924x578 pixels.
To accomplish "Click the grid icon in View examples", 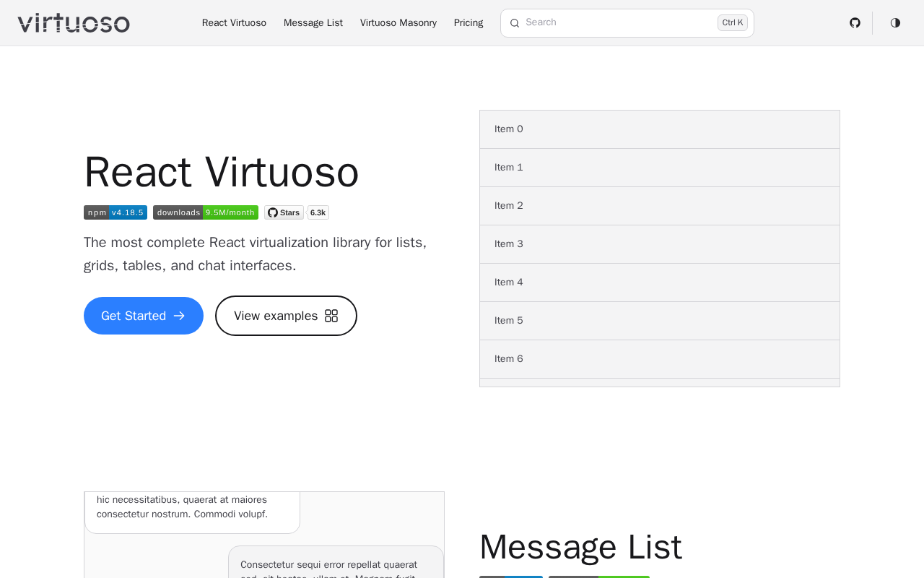I will point(331,316).
